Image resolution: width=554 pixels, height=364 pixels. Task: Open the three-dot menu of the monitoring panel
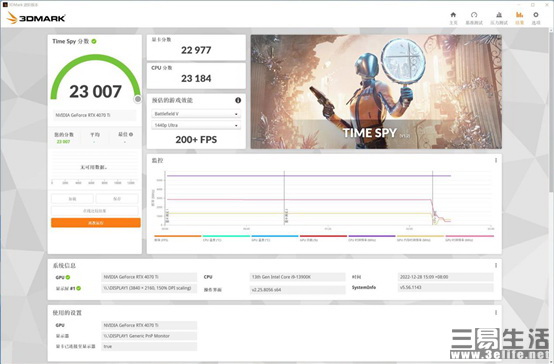tap(496, 160)
